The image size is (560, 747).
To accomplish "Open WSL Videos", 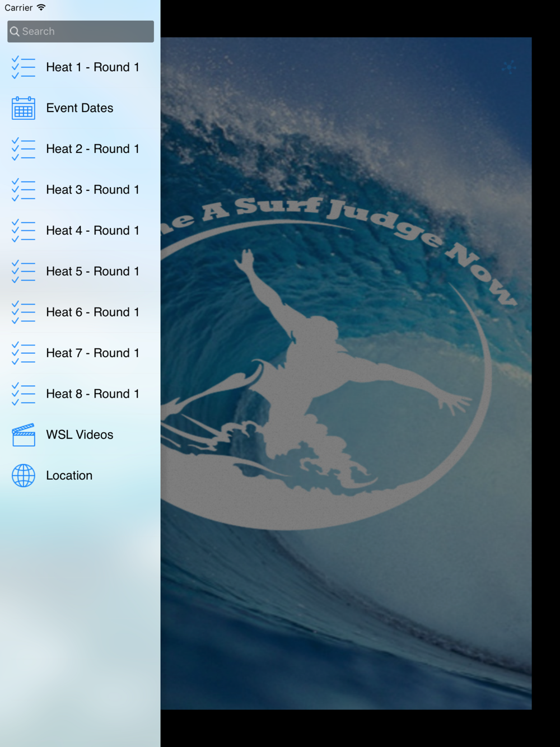I will click(80, 435).
